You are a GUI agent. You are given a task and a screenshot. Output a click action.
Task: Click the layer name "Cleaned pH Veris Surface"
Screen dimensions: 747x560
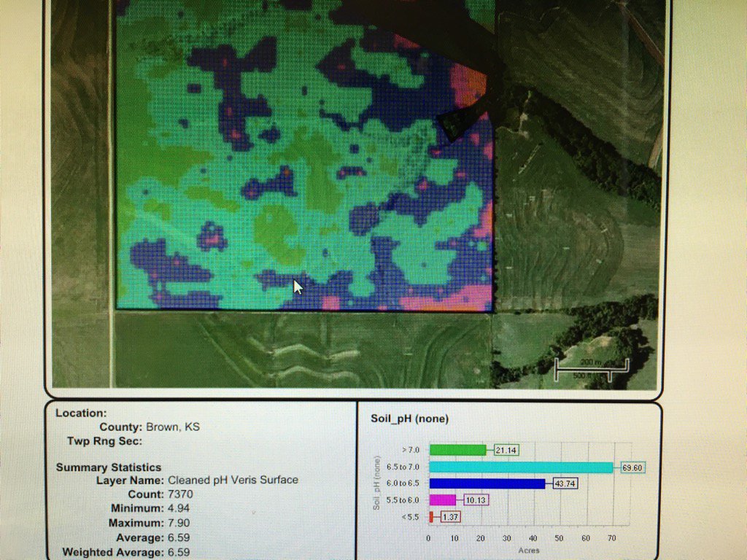(x=232, y=480)
